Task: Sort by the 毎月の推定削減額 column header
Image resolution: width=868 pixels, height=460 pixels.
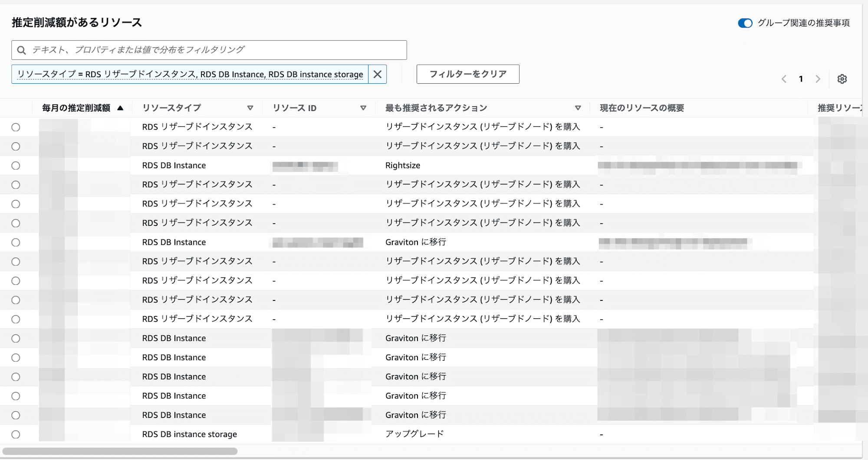Action: (x=76, y=108)
